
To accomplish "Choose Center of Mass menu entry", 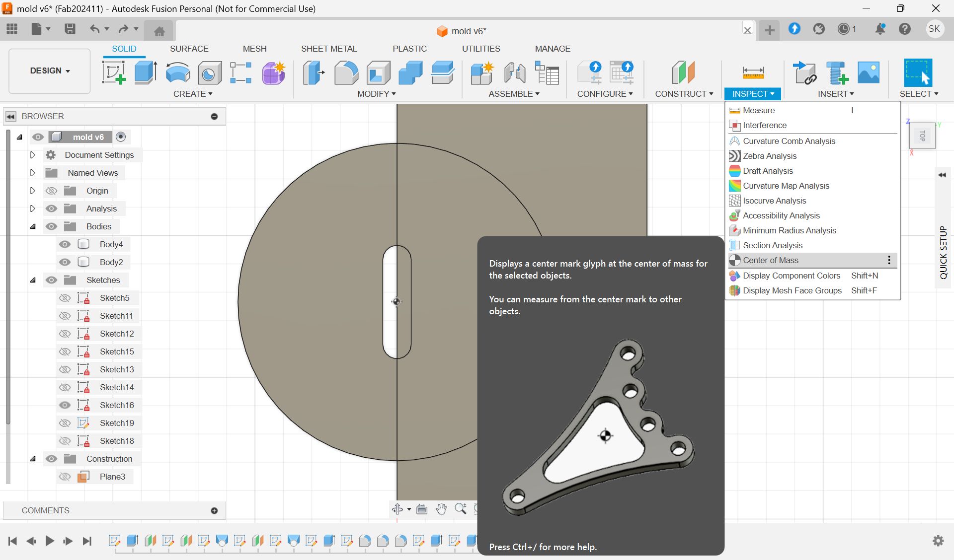I will tap(813, 260).
